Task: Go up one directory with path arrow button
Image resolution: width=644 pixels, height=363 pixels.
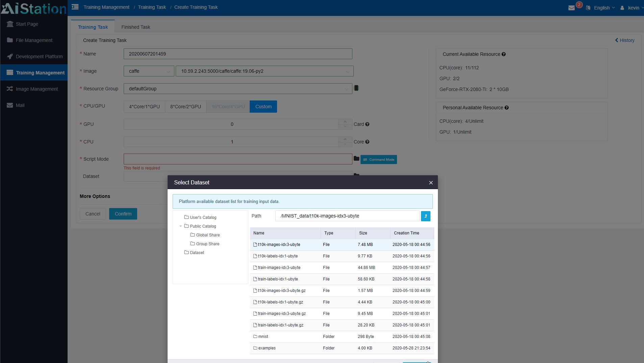Action: (x=425, y=216)
